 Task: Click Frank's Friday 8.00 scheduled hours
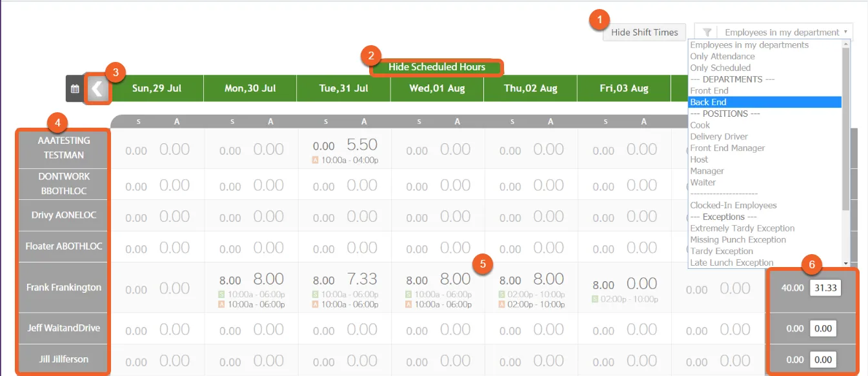[x=603, y=285]
